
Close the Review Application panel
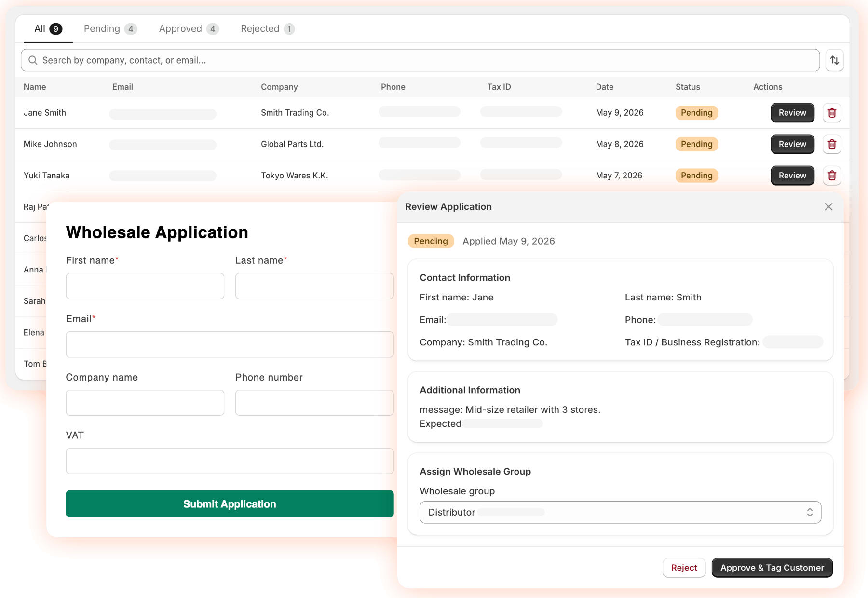pyautogui.click(x=828, y=207)
